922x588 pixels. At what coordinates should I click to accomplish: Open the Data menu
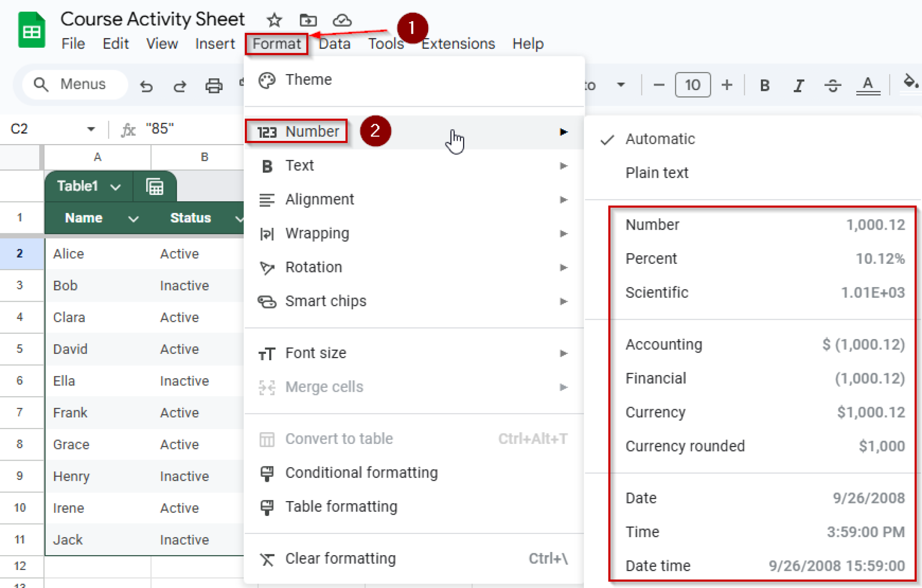(334, 43)
